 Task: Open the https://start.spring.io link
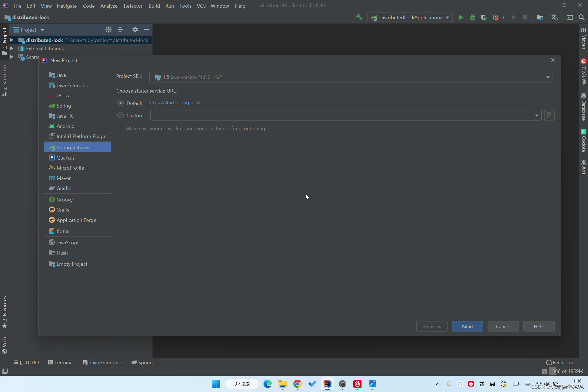pyautogui.click(x=171, y=103)
